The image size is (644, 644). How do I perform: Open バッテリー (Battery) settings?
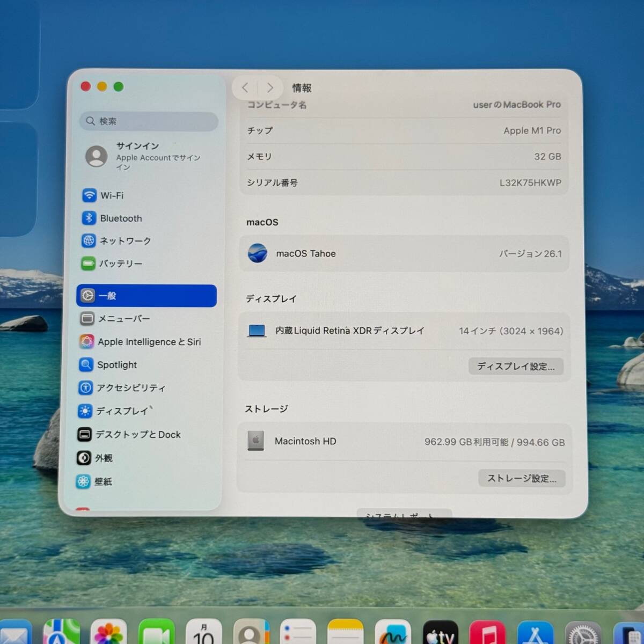[x=120, y=264]
